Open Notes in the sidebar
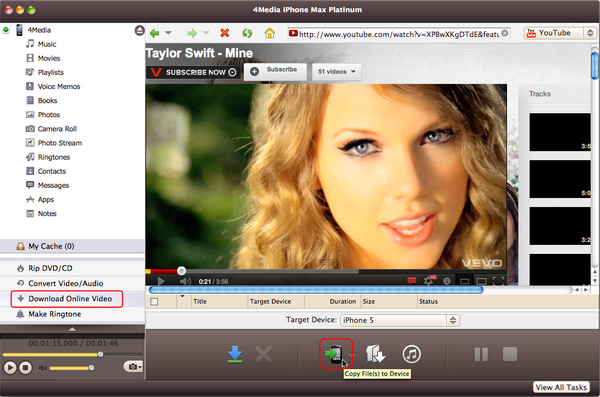This screenshot has width=600, height=397. [x=47, y=214]
